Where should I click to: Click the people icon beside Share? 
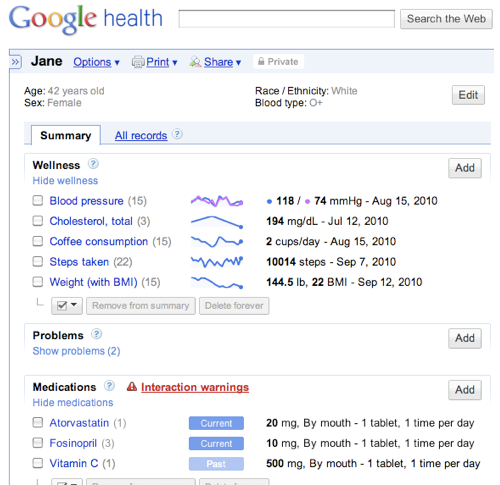pyautogui.click(x=196, y=62)
